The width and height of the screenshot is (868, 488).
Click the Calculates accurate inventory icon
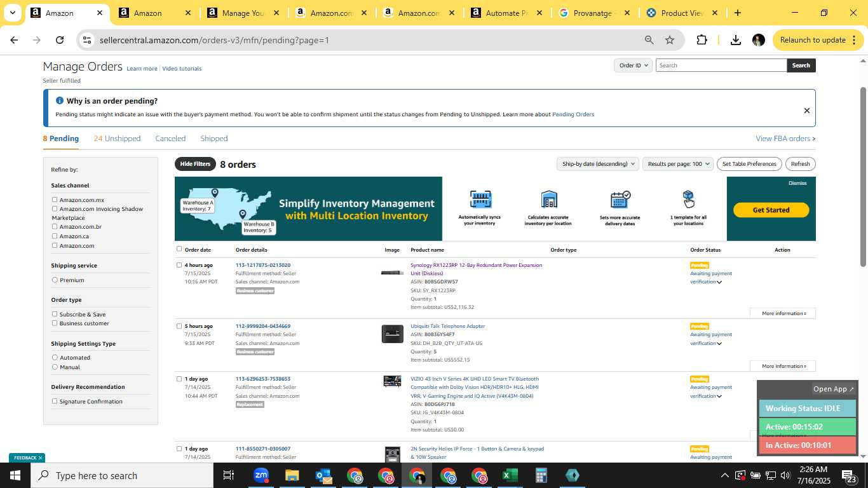(x=549, y=199)
